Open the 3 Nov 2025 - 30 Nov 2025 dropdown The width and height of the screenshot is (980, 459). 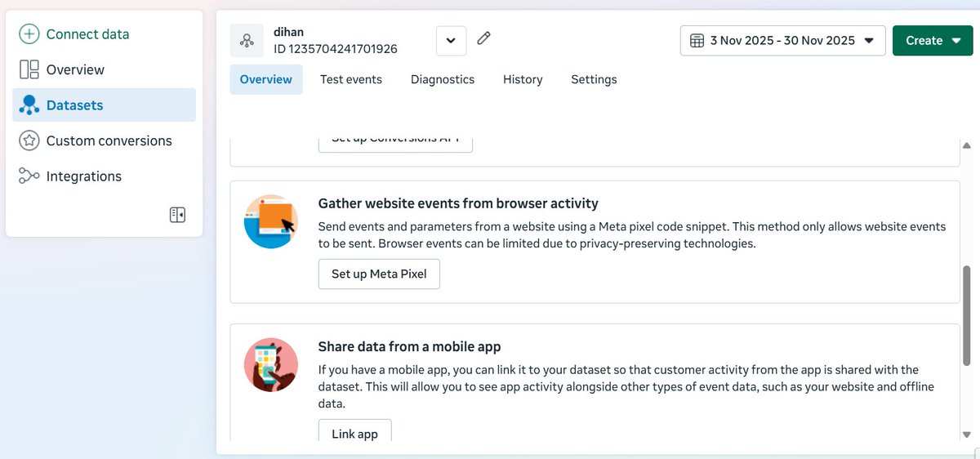pos(782,40)
